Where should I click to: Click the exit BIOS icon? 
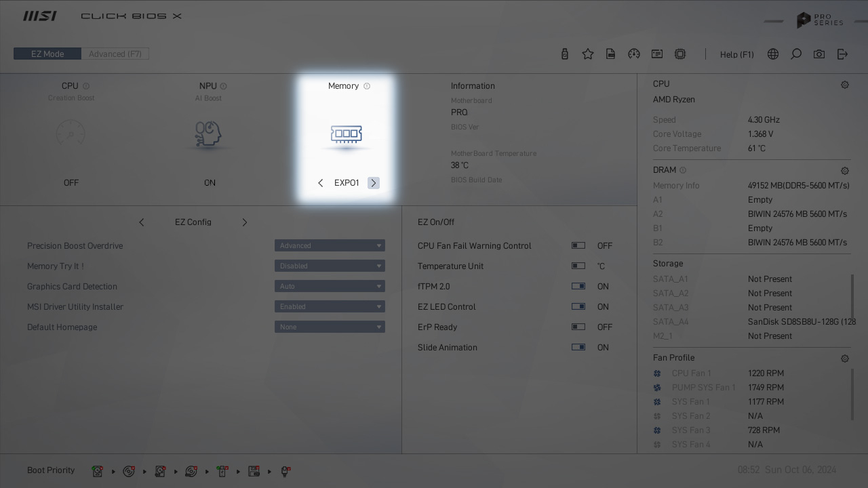pyautogui.click(x=842, y=54)
